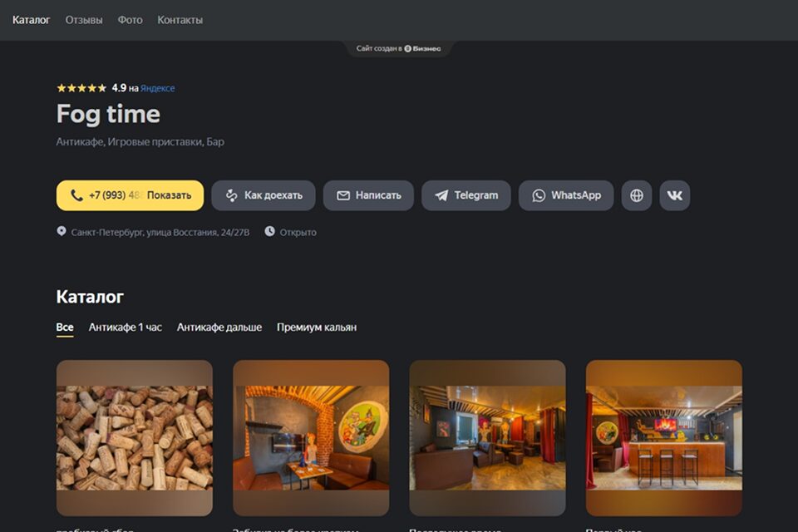The width and height of the screenshot is (798, 532).
Task: Show the phone number +7 (993)
Action: (130, 195)
